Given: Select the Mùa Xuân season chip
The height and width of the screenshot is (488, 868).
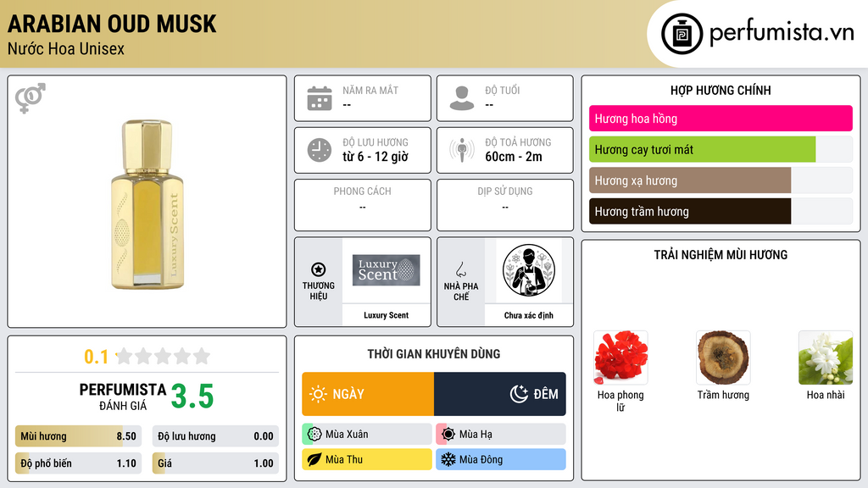Looking at the screenshot, I should tap(367, 435).
